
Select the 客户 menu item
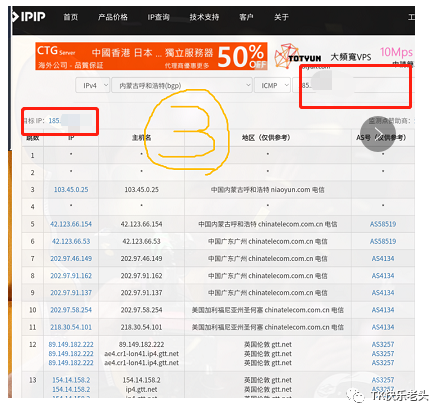coord(246,17)
